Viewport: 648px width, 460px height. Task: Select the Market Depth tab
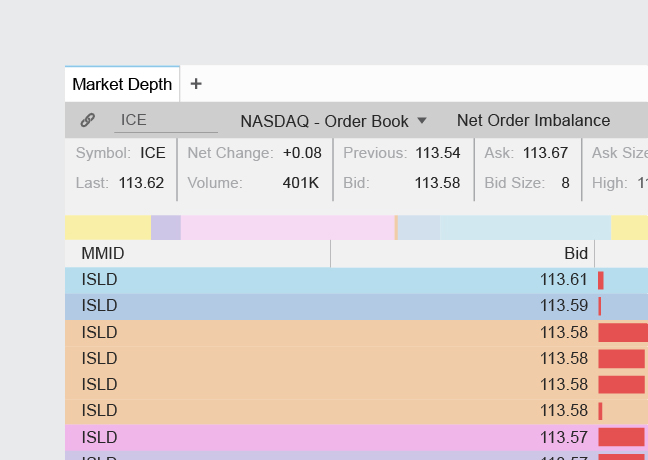click(x=122, y=84)
